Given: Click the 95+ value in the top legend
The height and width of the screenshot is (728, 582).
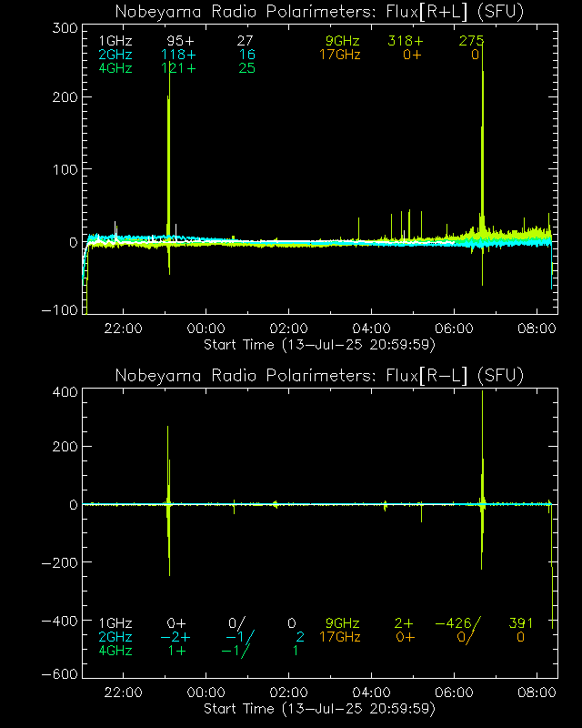Looking at the screenshot, I should tap(181, 41).
